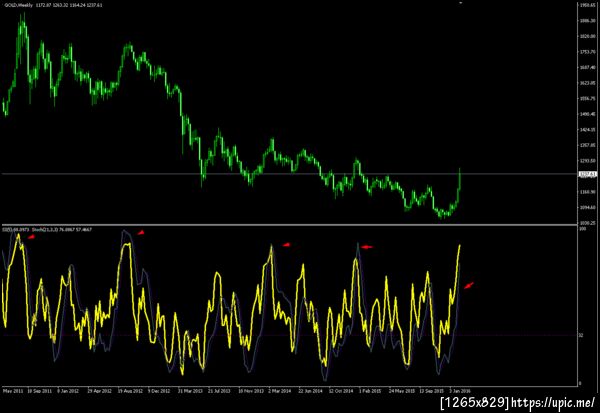
Task: Click the latest green candle at chart's right edge
Action: [x=460, y=180]
